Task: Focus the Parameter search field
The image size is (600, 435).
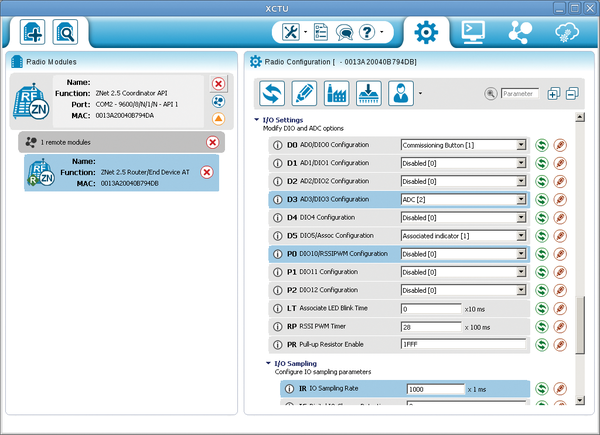Action: point(520,93)
